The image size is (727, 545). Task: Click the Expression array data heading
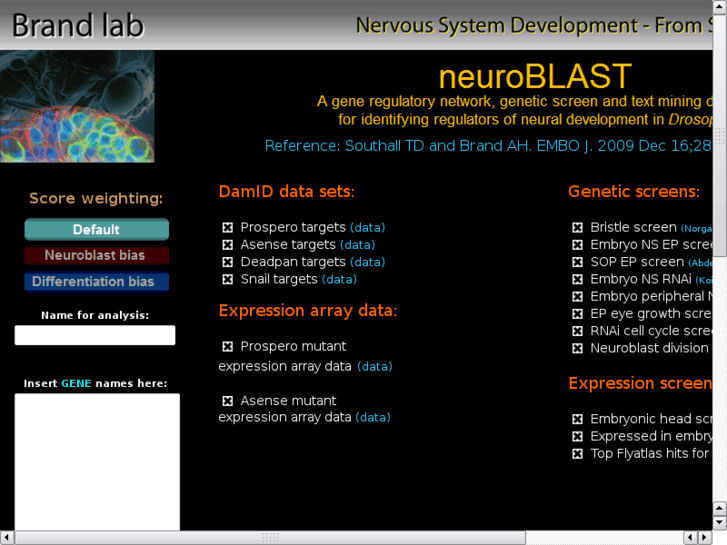308,311
